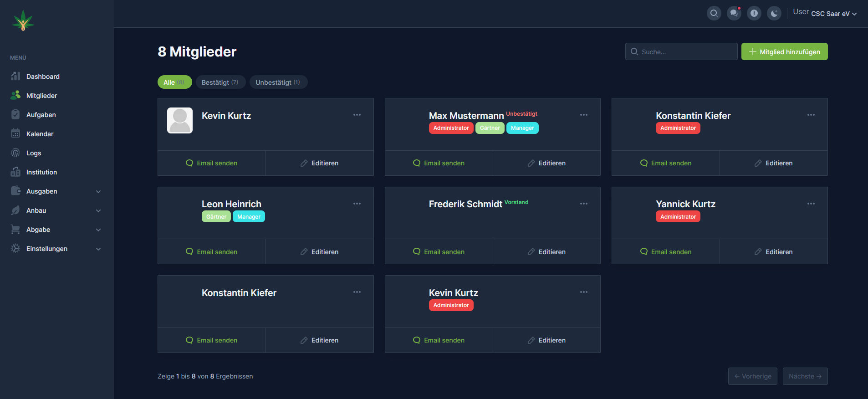Click Leon Heinrich's Gärtner badge
This screenshot has height=399, width=868.
tap(216, 217)
